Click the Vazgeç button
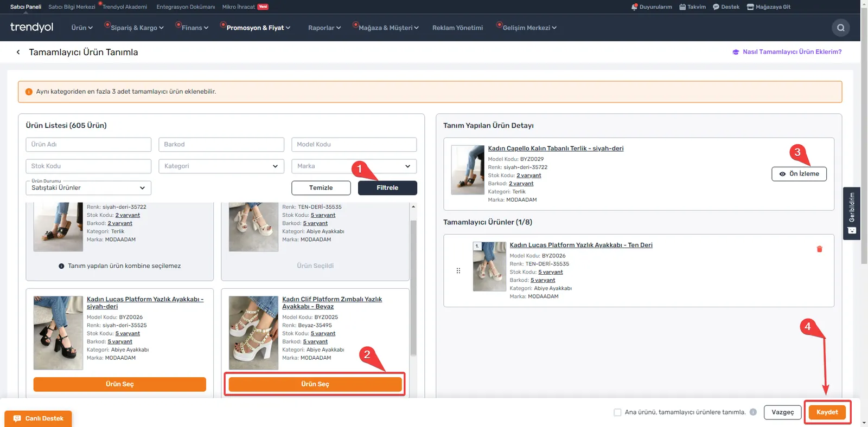The height and width of the screenshot is (427, 868). pyautogui.click(x=783, y=412)
